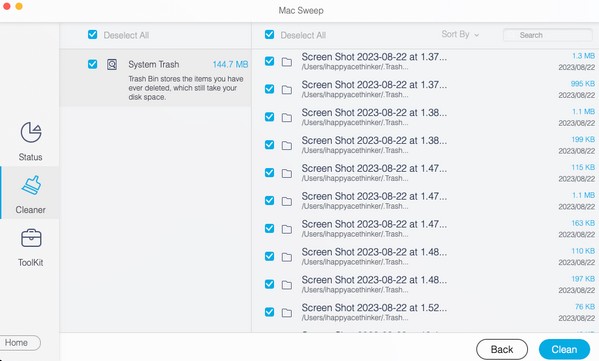Screen dimensions: 599x361
Task: Click folder icon of the 1.3 MB screenshot
Action: point(287,62)
